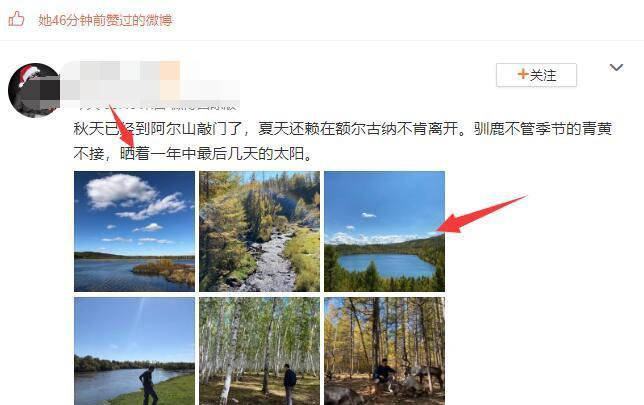Image resolution: width=644 pixels, height=405 pixels.
Task: Open the man by river photo
Action: point(134,351)
